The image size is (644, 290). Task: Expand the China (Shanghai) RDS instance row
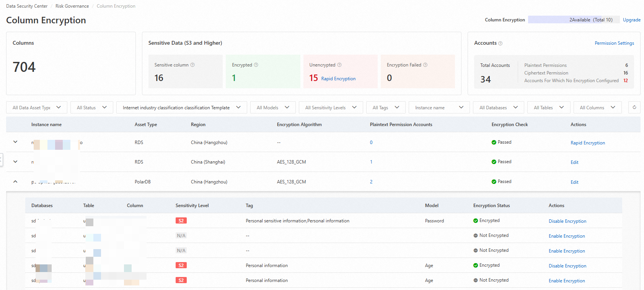tap(15, 162)
